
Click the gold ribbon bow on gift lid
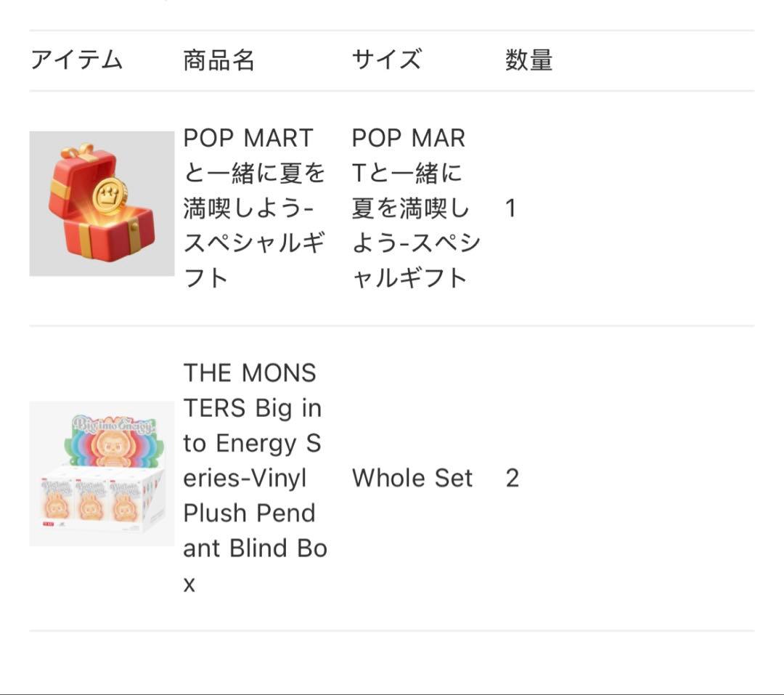(78, 152)
